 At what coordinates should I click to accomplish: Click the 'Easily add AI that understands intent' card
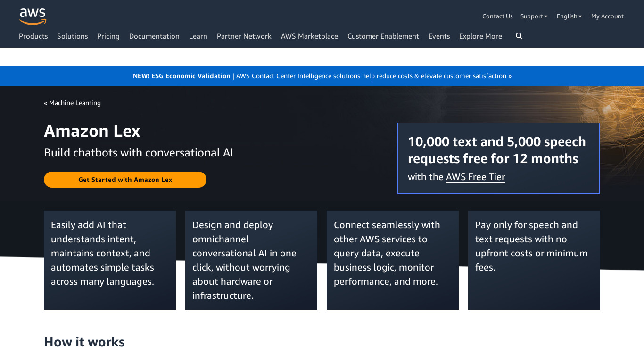tap(110, 260)
